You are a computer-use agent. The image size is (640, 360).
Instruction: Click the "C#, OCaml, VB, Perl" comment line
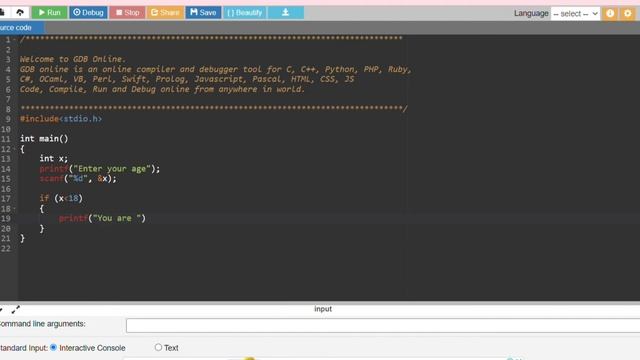[187, 79]
